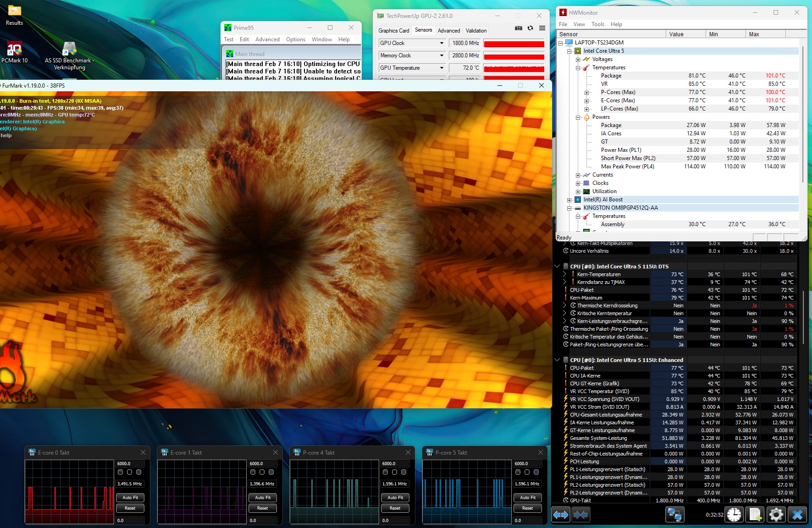The image size is (812, 528).
Task: Click HWiNFO collapse arrows icon
Action: point(580,515)
